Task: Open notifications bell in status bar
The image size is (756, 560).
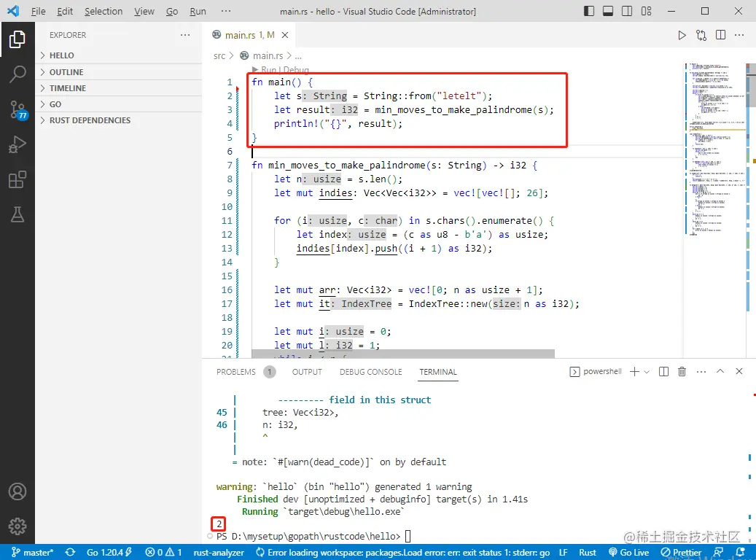Action: 741,552
